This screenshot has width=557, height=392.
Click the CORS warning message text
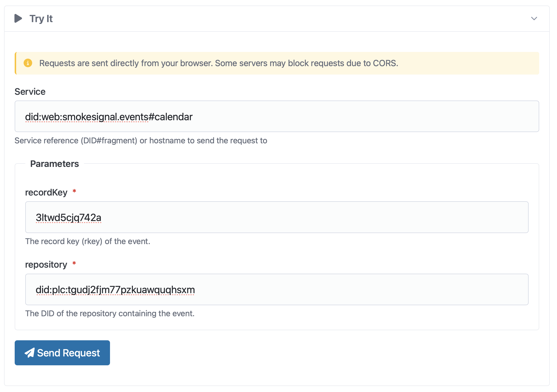click(218, 63)
